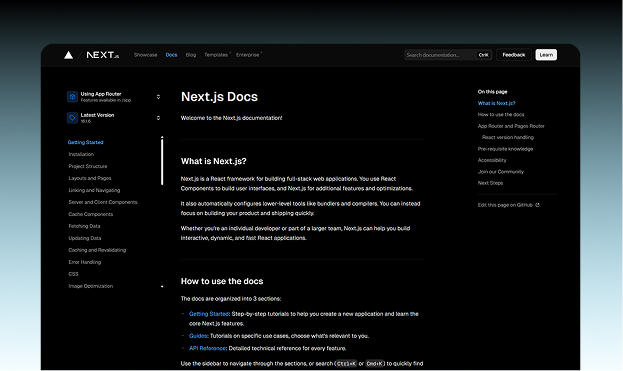Open Getting Started sidebar section
Screen dimensions: 623x371
pos(85,142)
